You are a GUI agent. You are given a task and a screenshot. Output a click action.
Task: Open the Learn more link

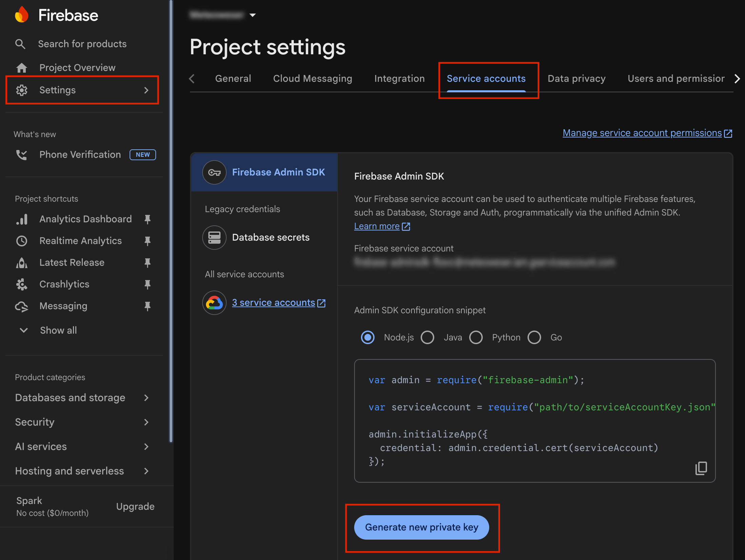click(377, 226)
